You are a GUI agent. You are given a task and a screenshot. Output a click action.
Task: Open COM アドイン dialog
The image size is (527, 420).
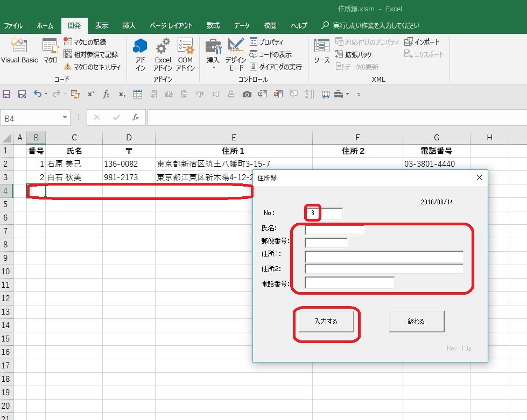click(185, 54)
